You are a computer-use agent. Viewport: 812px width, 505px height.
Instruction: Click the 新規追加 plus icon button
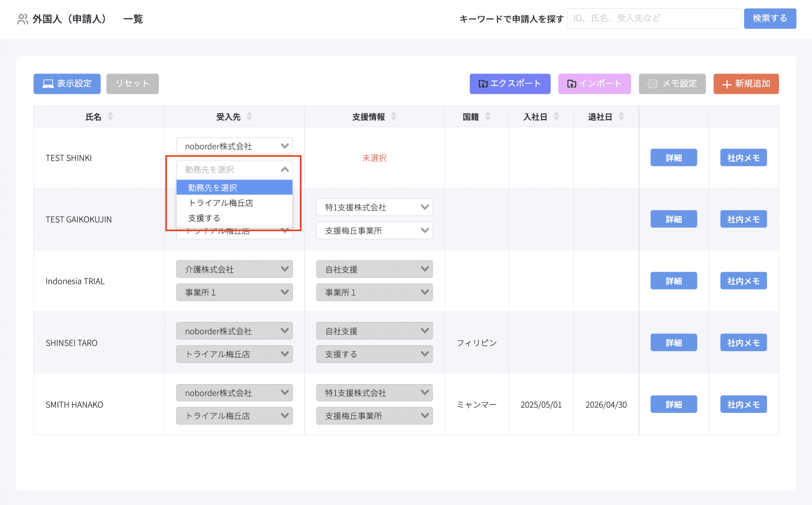[x=746, y=84]
